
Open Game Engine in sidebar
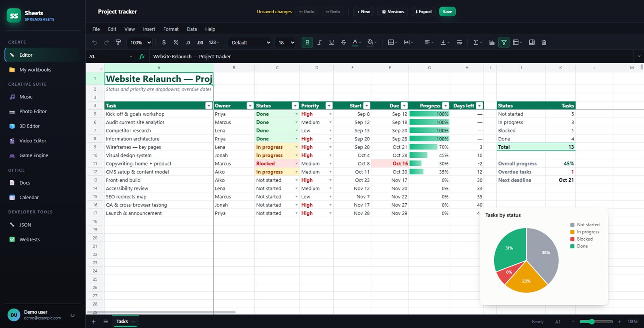pyautogui.click(x=42, y=155)
